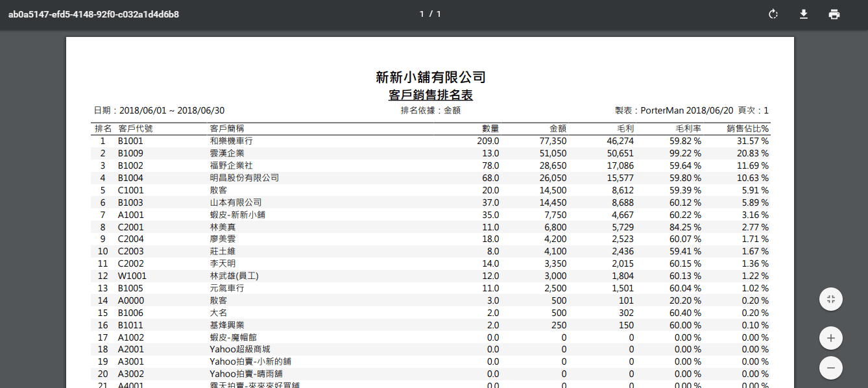Select customer name Yahoo超級商城
The width and height of the screenshot is (868, 388).
pos(239,350)
